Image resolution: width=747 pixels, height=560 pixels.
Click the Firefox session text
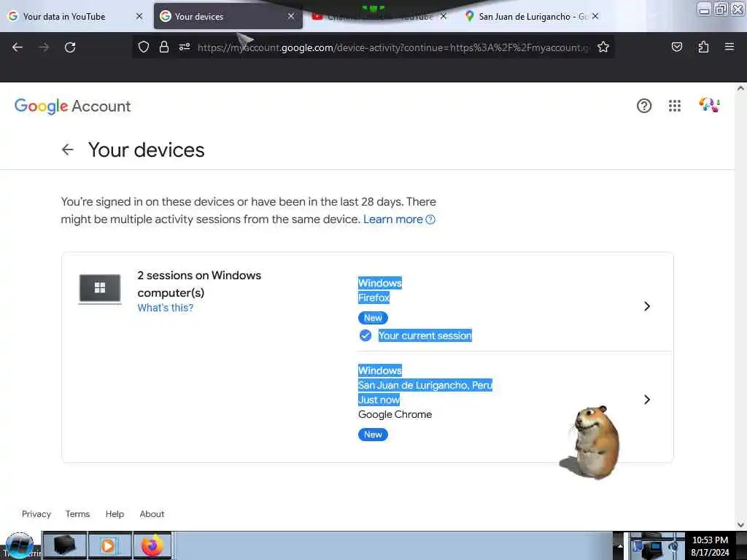(x=374, y=297)
